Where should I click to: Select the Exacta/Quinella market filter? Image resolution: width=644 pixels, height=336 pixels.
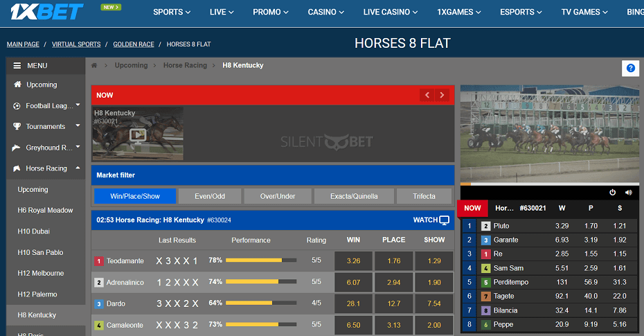tap(354, 196)
